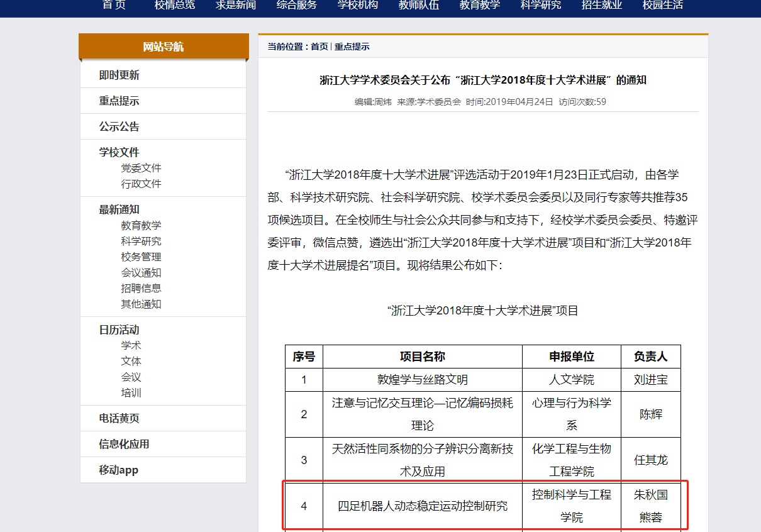The height and width of the screenshot is (532, 761).
Task: Click the 首页 breadcrumb link
Action: pos(319,47)
